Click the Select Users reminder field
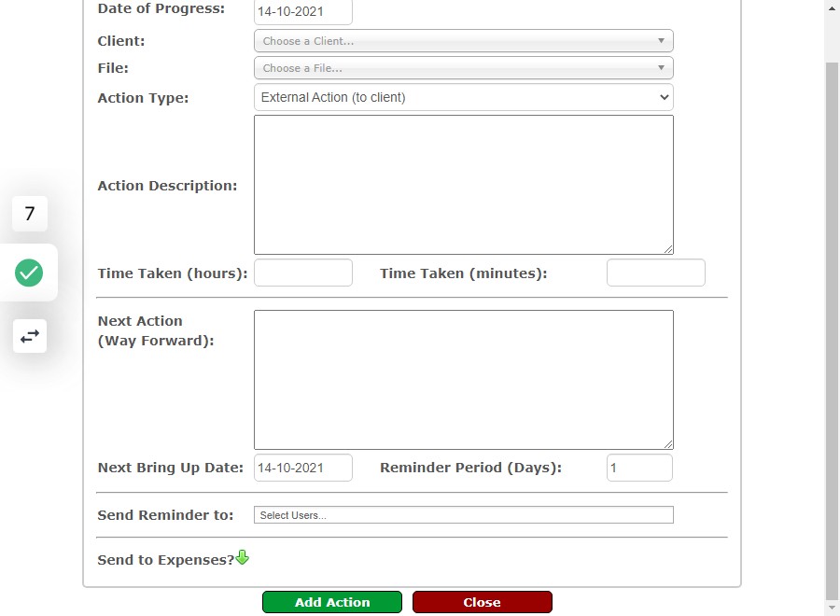 tap(463, 515)
